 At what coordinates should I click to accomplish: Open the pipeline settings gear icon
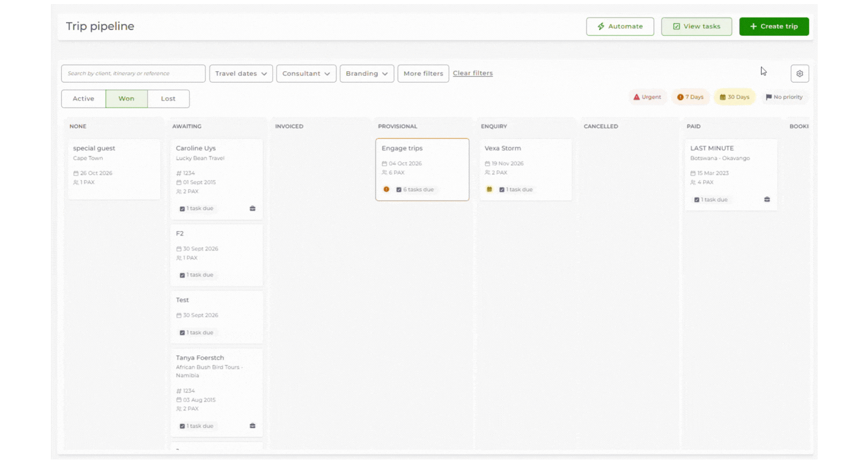pos(800,74)
